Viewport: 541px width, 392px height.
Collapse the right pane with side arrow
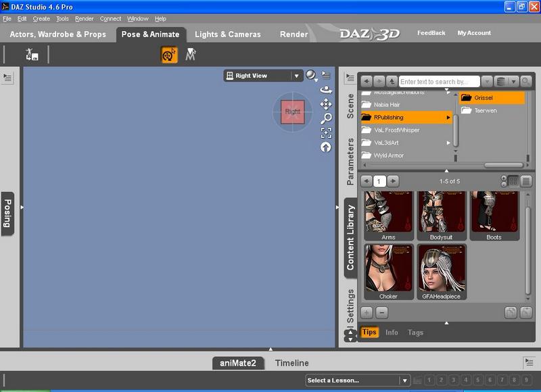pos(337,207)
